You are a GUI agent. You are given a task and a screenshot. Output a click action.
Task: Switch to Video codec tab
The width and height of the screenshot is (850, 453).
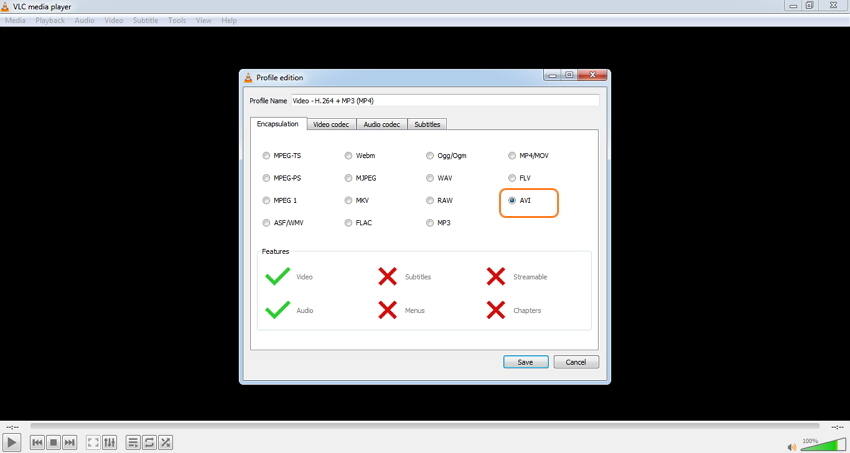pyautogui.click(x=331, y=125)
